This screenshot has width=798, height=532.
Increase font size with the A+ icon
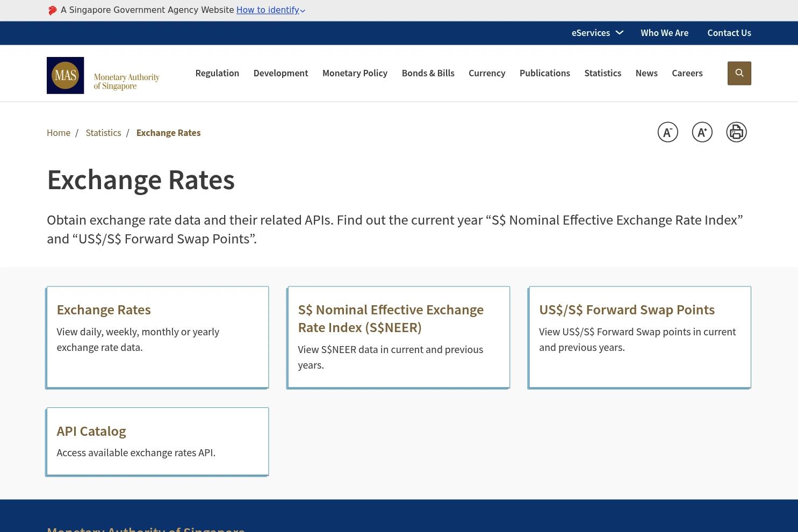click(x=702, y=132)
